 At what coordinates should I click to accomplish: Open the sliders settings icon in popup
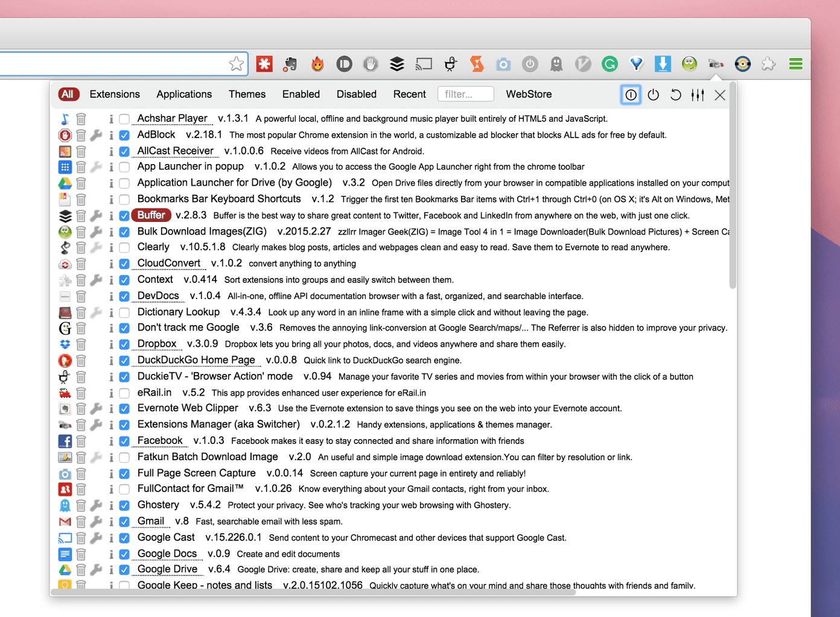(x=698, y=95)
